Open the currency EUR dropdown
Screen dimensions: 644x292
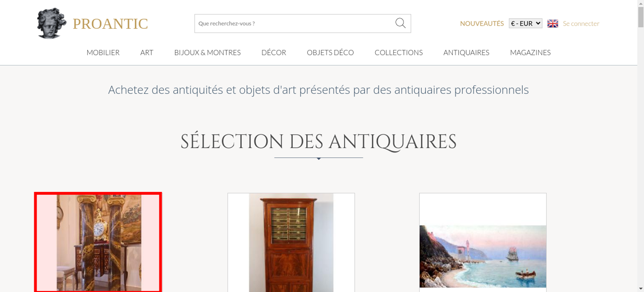[x=526, y=23]
